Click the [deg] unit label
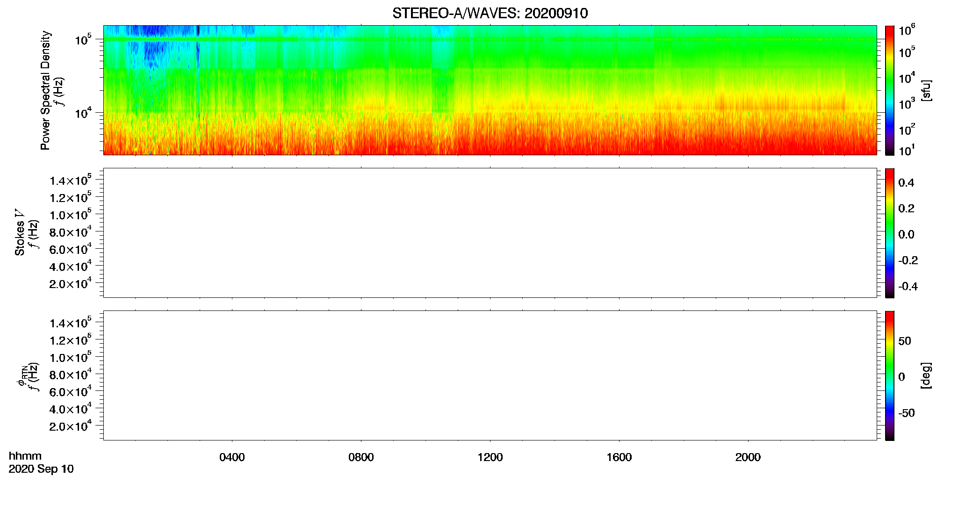 click(x=926, y=375)
